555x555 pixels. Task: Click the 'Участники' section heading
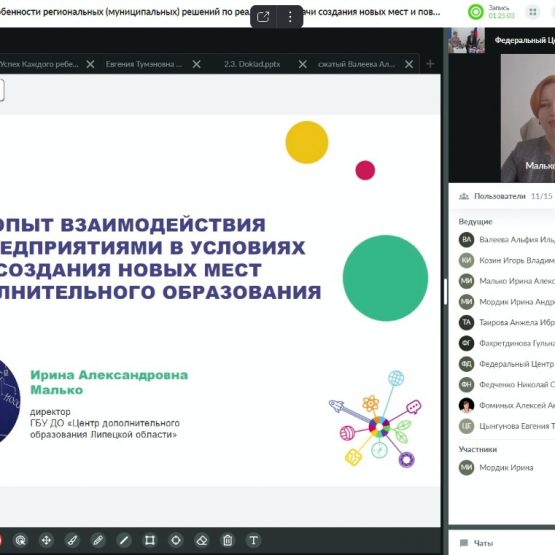coord(477,449)
